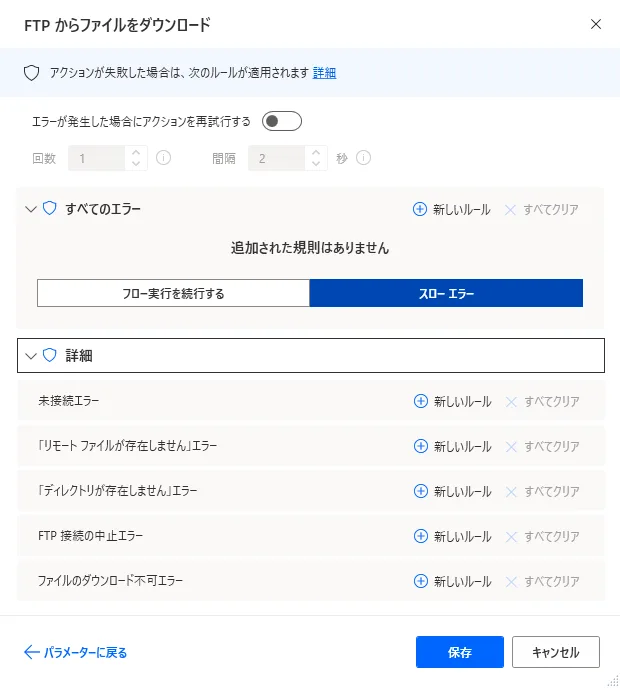Viewport: 620px width, 688px height.
Task: Click the plus icon for 未接続エラー new rule
Action: 420,401
